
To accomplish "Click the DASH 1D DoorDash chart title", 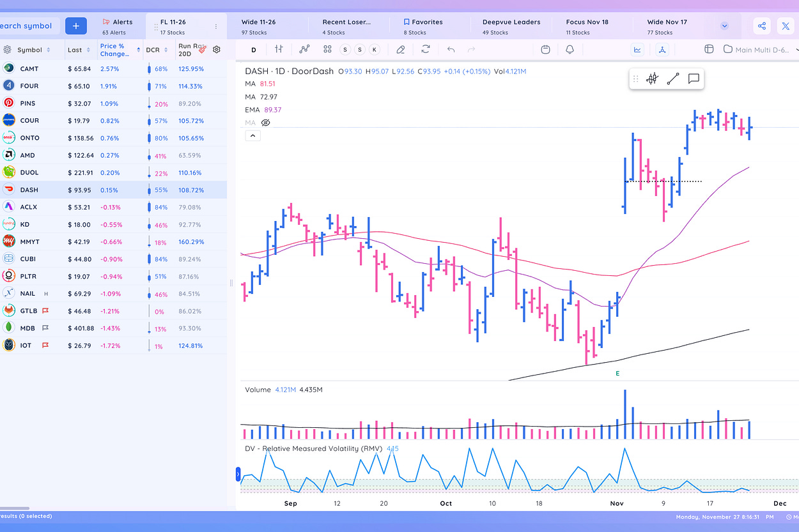I will point(289,71).
